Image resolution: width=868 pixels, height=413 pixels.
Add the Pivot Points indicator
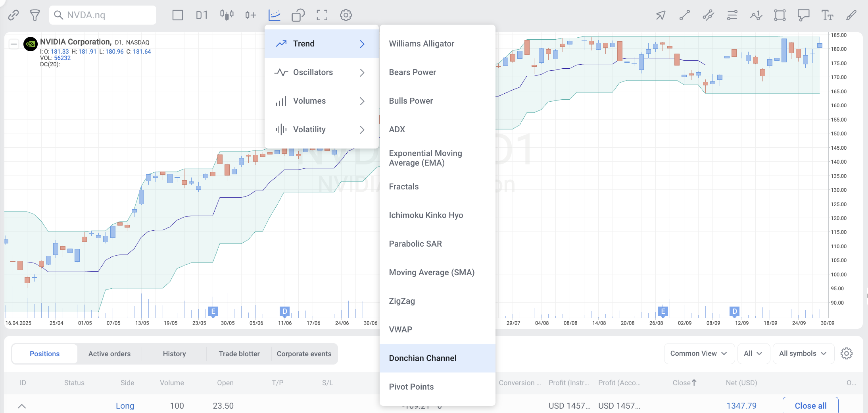[438, 387]
